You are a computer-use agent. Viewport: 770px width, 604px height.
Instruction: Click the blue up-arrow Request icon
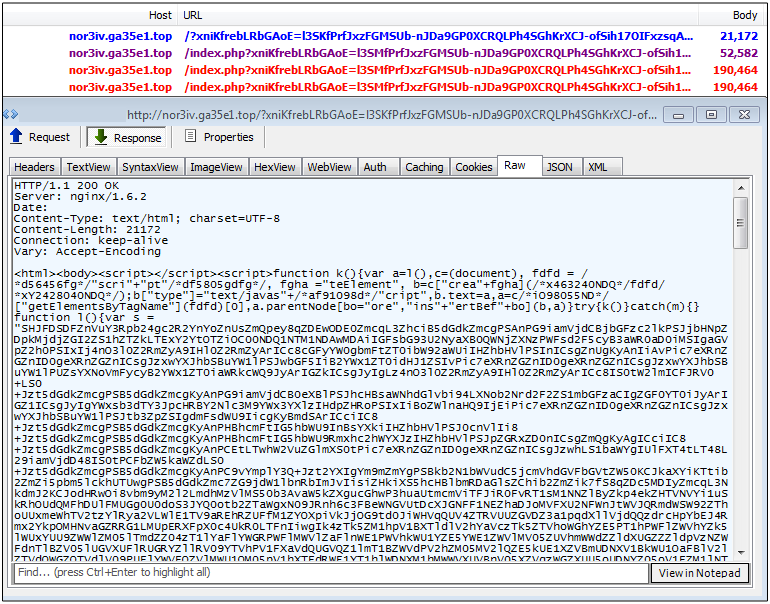click(x=16, y=136)
